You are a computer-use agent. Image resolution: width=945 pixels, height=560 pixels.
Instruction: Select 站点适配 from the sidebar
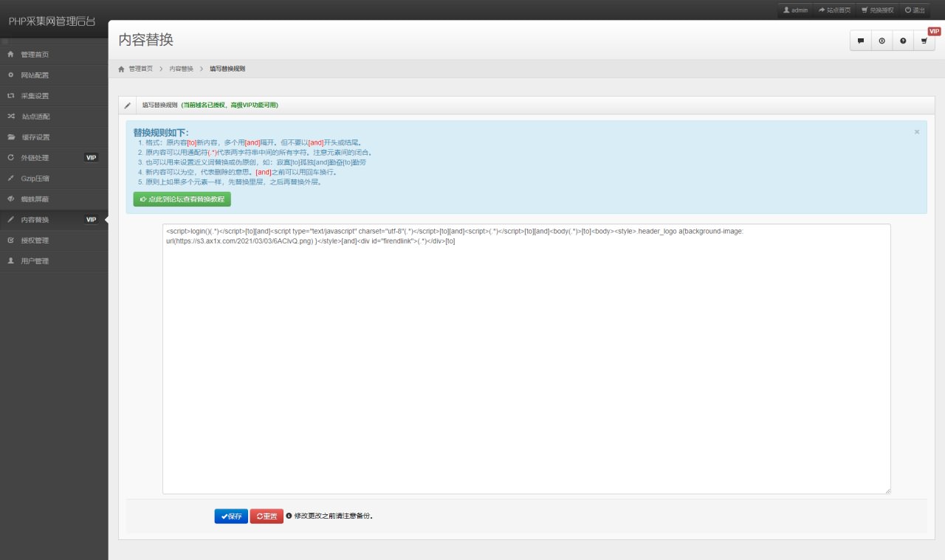point(35,117)
